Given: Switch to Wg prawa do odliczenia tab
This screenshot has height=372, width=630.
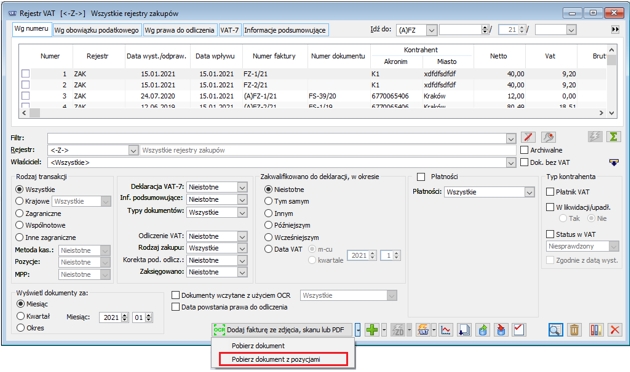Looking at the screenshot, I should tap(179, 30).
